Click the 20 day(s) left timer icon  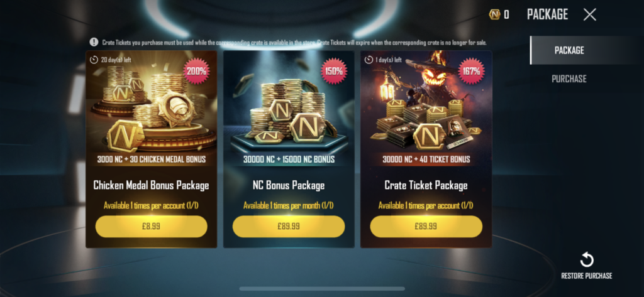94,60
